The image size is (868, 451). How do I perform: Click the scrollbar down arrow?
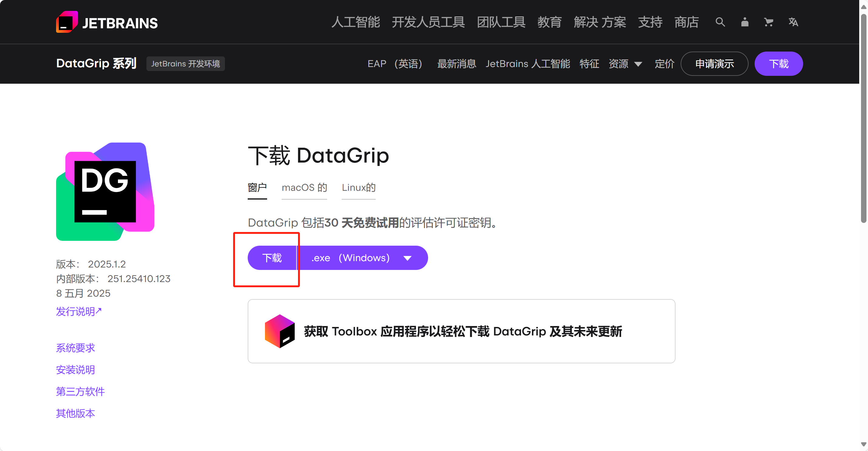pyautogui.click(x=863, y=444)
